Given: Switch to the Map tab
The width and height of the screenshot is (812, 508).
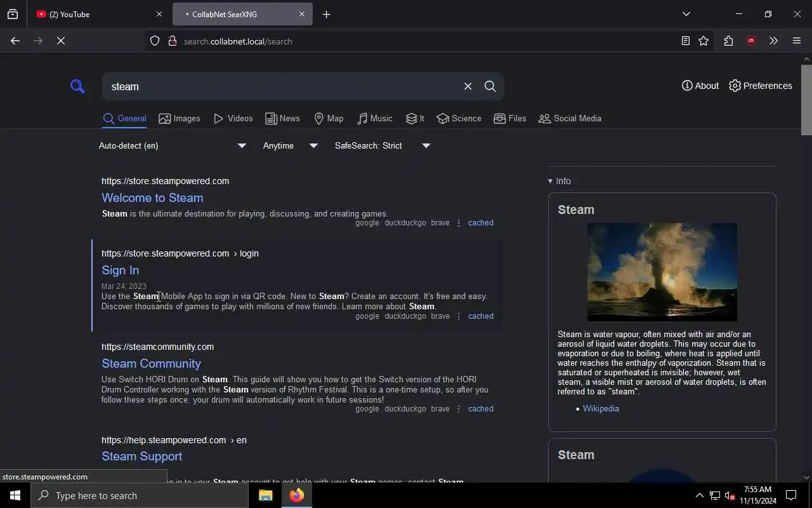Looking at the screenshot, I should tap(329, 119).
